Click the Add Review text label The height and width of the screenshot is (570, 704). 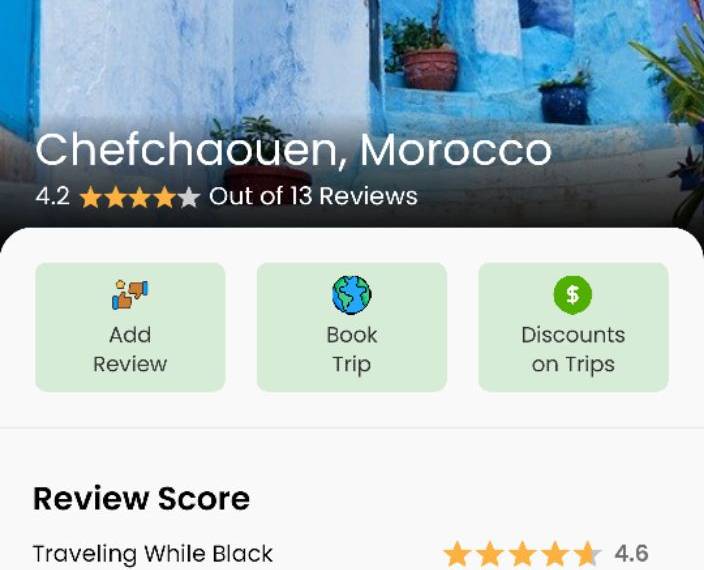tap(130, 349)
